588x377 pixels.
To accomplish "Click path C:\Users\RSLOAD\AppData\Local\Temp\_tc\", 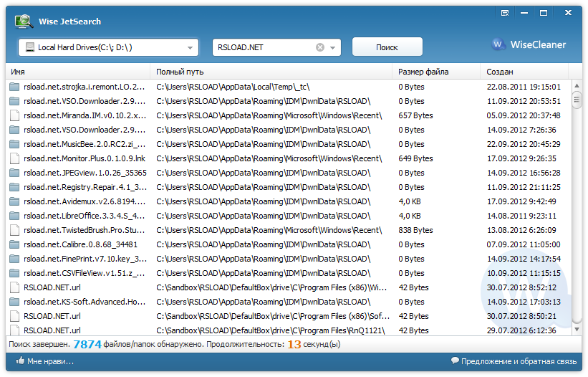I will (233, 87).
